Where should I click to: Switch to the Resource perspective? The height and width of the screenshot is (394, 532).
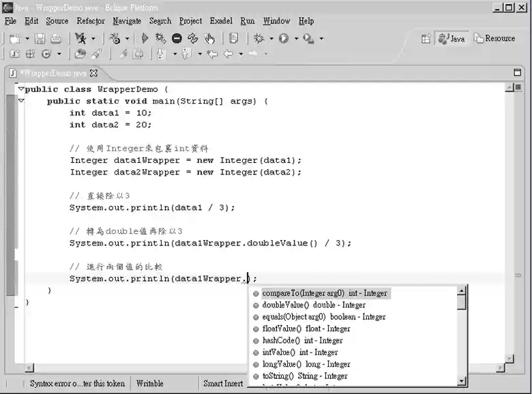pyautogui.click(x=494, y=39)
